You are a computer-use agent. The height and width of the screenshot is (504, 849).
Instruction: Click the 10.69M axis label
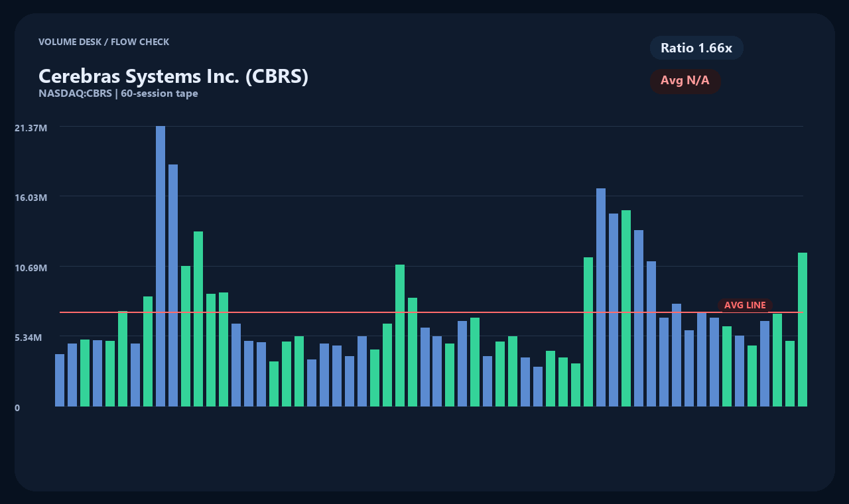click(x=31, y=268)
